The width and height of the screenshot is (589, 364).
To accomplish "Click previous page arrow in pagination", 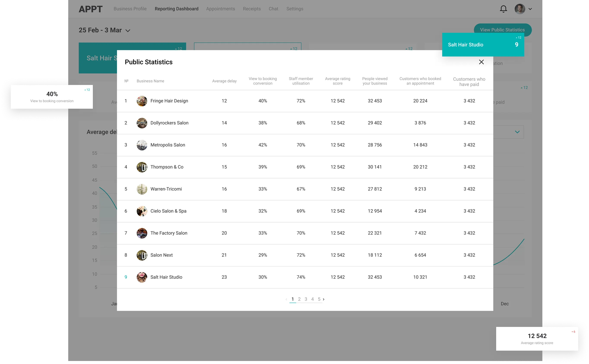I will [286, 299].
